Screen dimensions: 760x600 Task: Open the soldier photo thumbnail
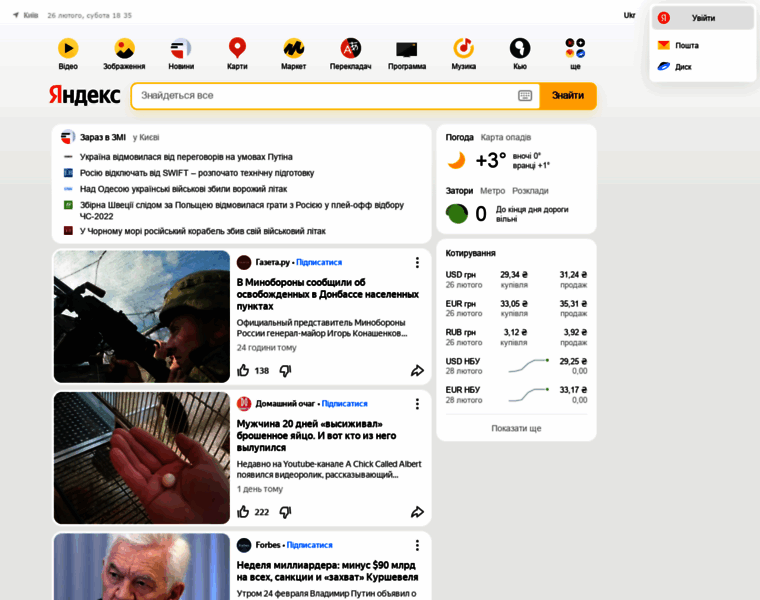click(142, 316)
